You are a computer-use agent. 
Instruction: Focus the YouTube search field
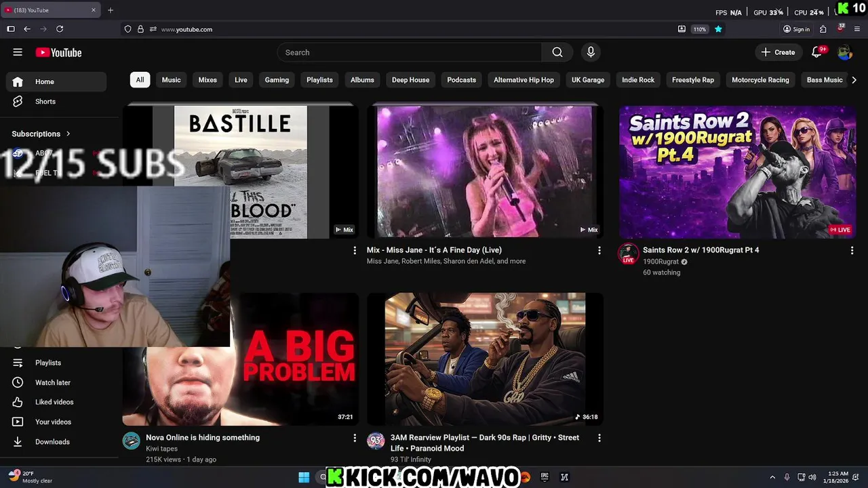pos(410,52)
